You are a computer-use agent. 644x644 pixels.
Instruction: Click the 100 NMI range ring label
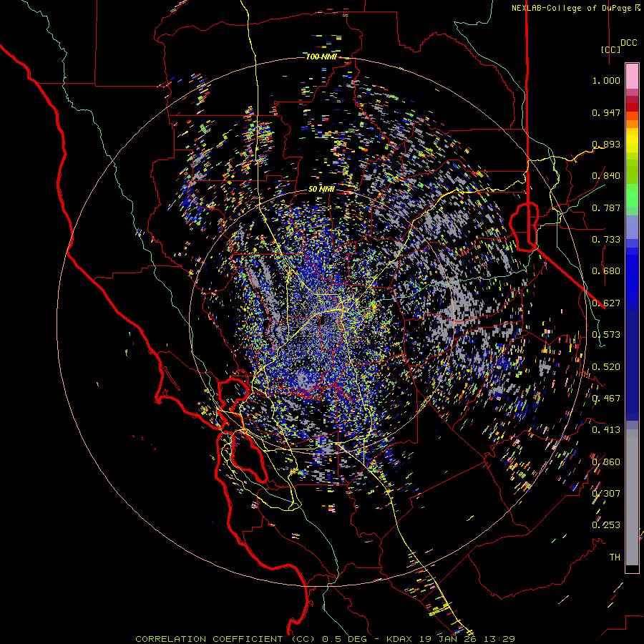coord(321,57)
